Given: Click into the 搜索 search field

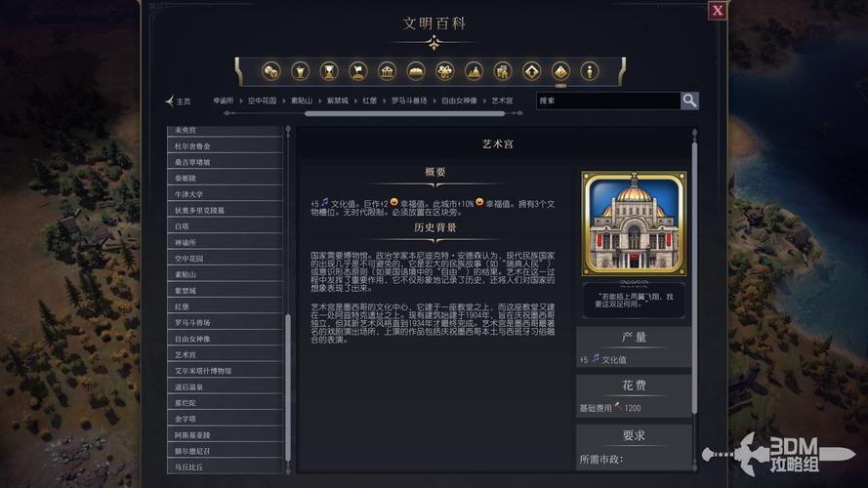Looking at the screenshot, I should (x=607, y=101).
